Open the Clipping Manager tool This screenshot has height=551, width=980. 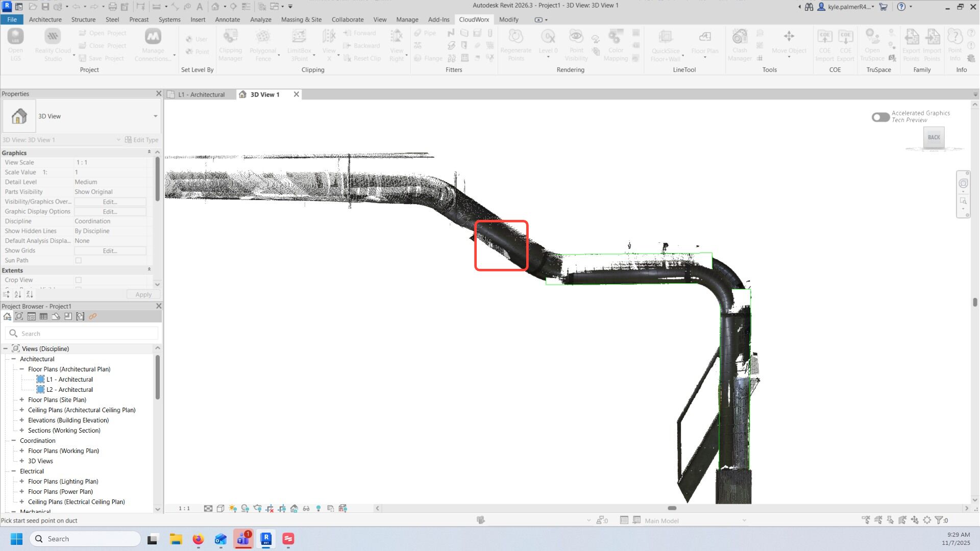(x=230, y=37)
